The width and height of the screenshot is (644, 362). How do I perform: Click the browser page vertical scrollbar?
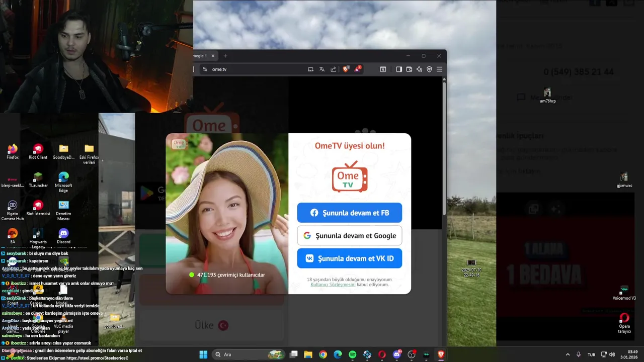[444, 148]
